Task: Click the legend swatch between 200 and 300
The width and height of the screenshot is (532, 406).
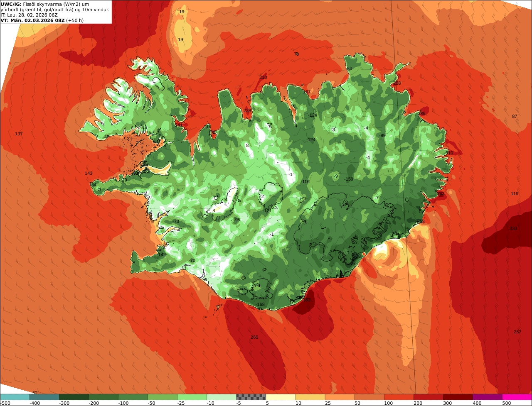Action: click(428, 397)
